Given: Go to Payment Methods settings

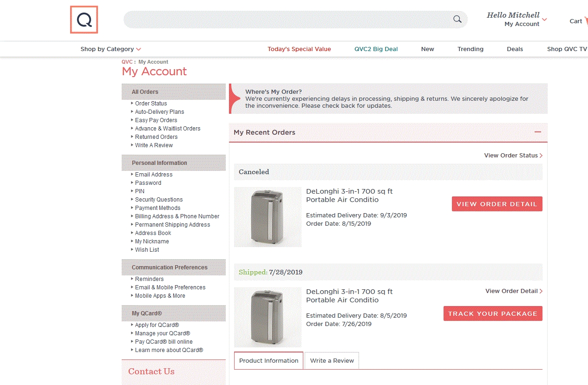Looking at the screenshot, I should (157, 208).
